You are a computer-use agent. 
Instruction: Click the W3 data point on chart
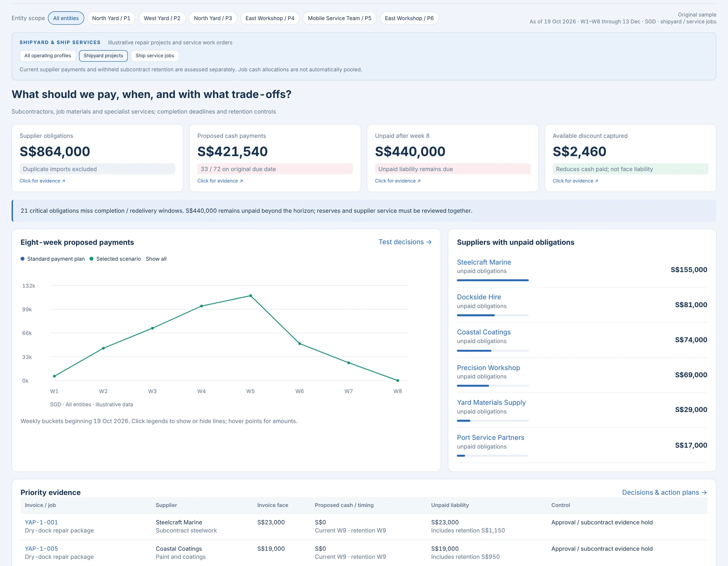(152, 328)
